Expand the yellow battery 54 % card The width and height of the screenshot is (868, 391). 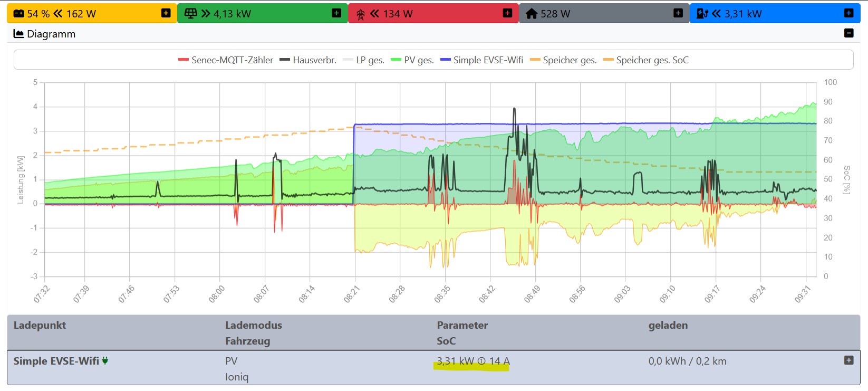pos(166,13)
